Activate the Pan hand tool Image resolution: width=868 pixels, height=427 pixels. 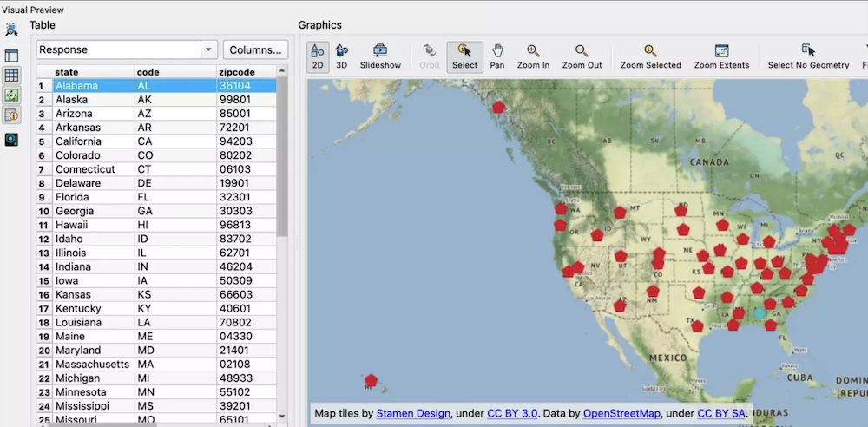pyautogui.click(x=496, y=56)
